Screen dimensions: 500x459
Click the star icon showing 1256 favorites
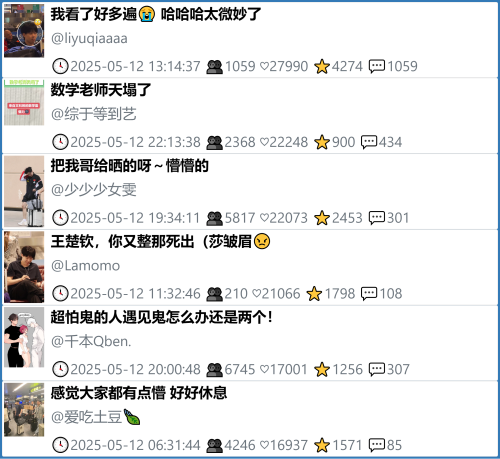tap(322, 370)
